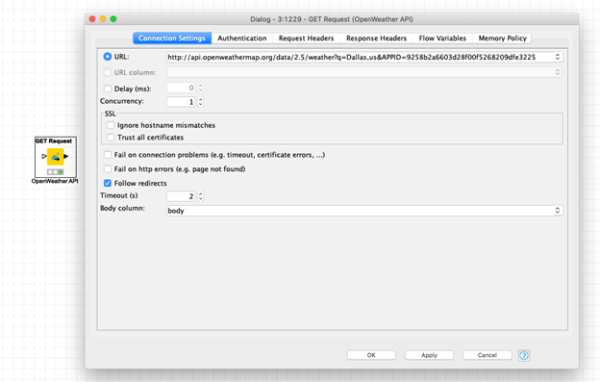Click the GET Request node output port arrow
This screenshot has width=600, height=382.
pos(66,156)
